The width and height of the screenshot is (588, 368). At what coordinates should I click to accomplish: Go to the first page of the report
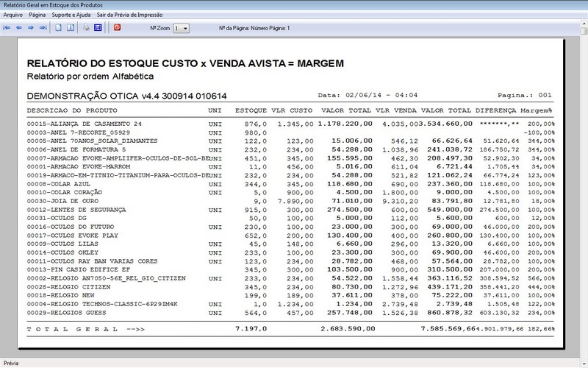7,27
